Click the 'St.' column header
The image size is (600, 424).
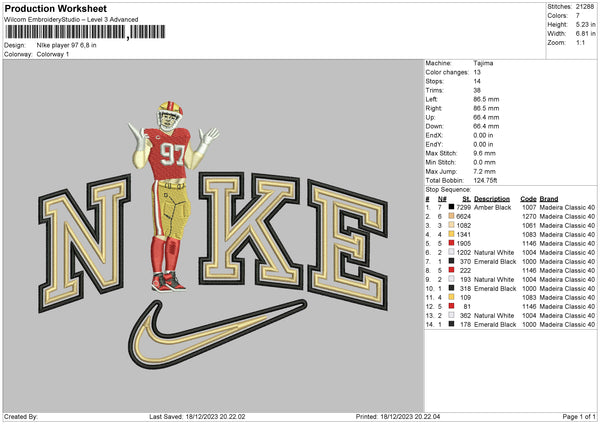pyautogui.click(x=466, y=199)
